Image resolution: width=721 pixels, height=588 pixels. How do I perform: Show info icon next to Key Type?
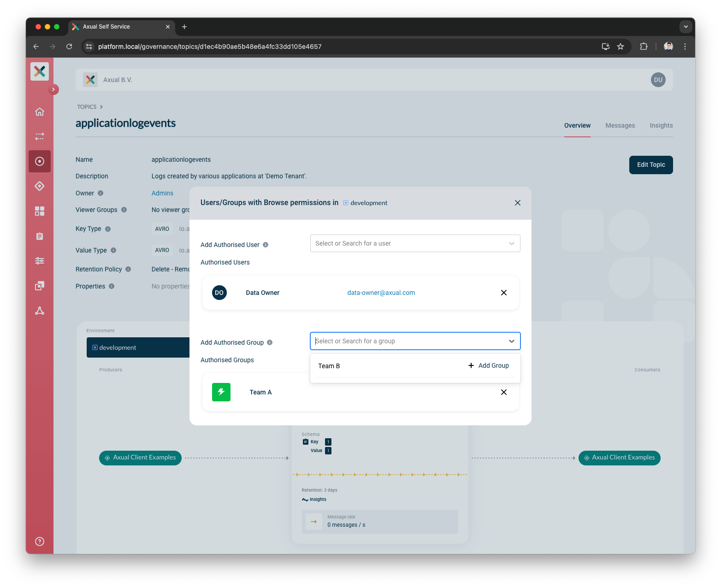[108, 229]
